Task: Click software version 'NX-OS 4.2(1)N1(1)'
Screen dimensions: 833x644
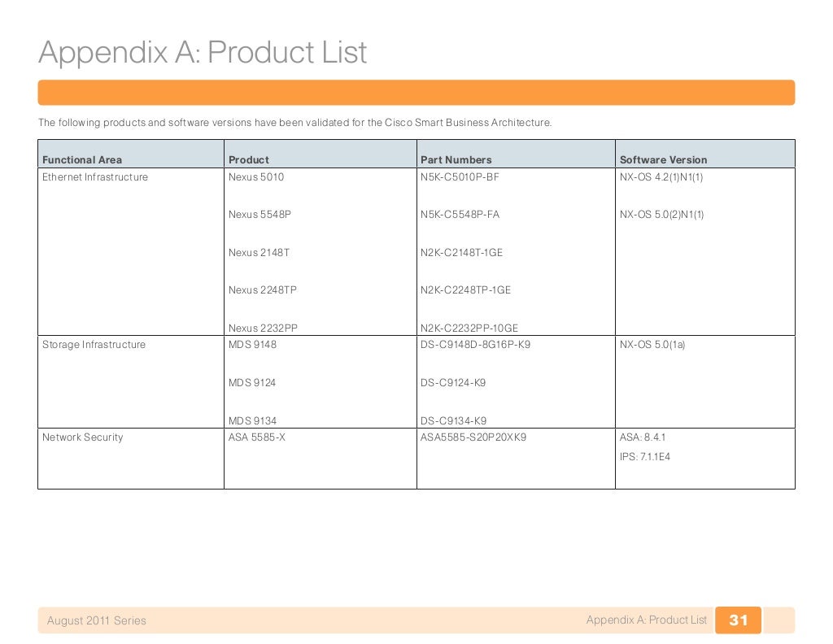Action: tap(661, 176)
